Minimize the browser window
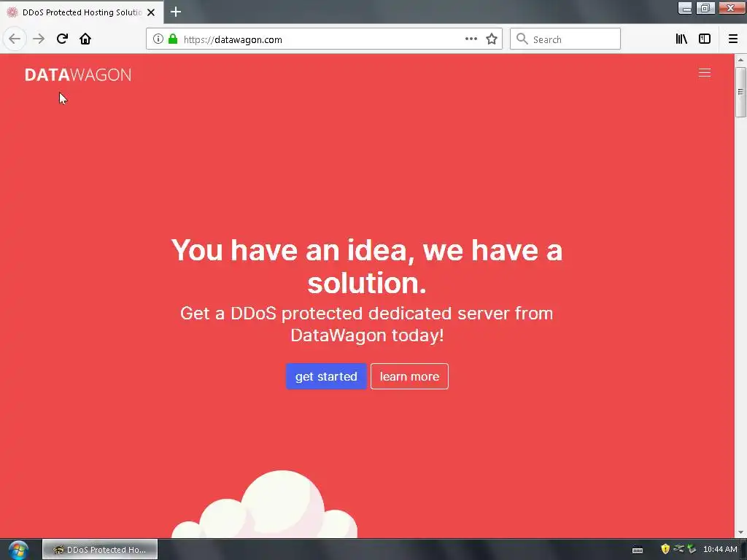This screenshot has width=747, height=560. (685, 8)
